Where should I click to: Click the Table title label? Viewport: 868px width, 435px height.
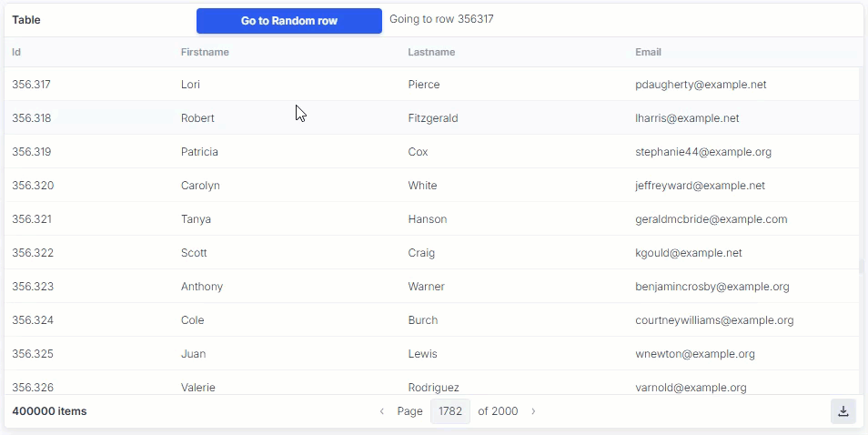click(x=26, y=20)
